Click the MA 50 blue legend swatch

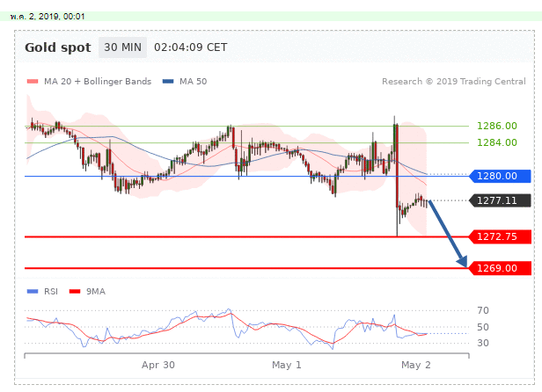pos(168,82)
